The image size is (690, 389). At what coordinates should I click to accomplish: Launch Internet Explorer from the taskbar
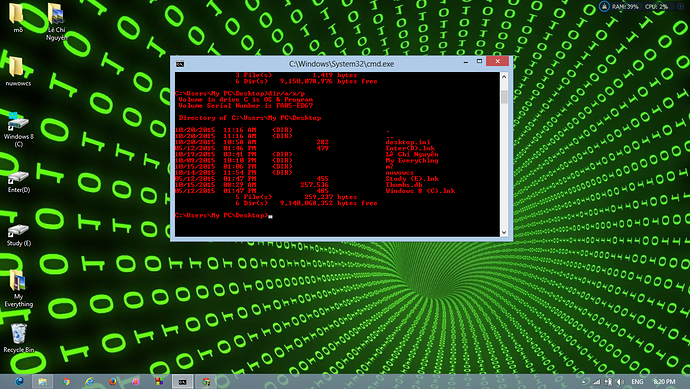coord(89,382)
